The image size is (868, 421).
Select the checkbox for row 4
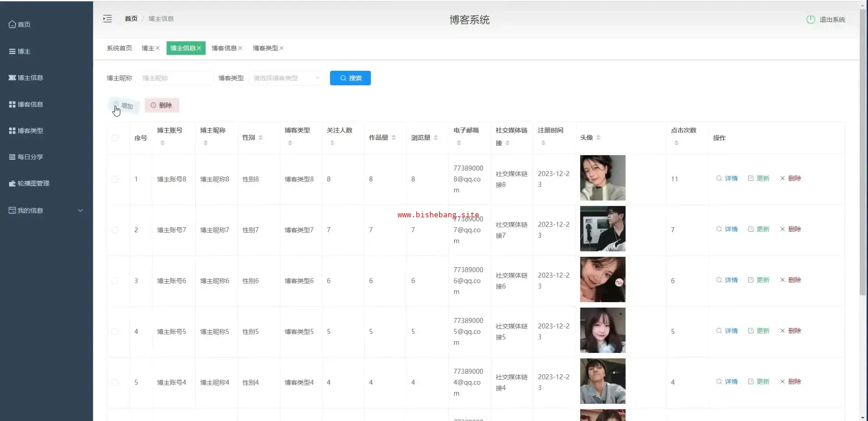(x=115, y=332)
